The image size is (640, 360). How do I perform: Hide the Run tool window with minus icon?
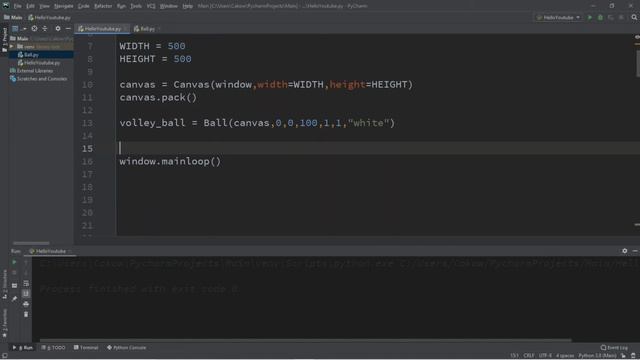(635, 251)
